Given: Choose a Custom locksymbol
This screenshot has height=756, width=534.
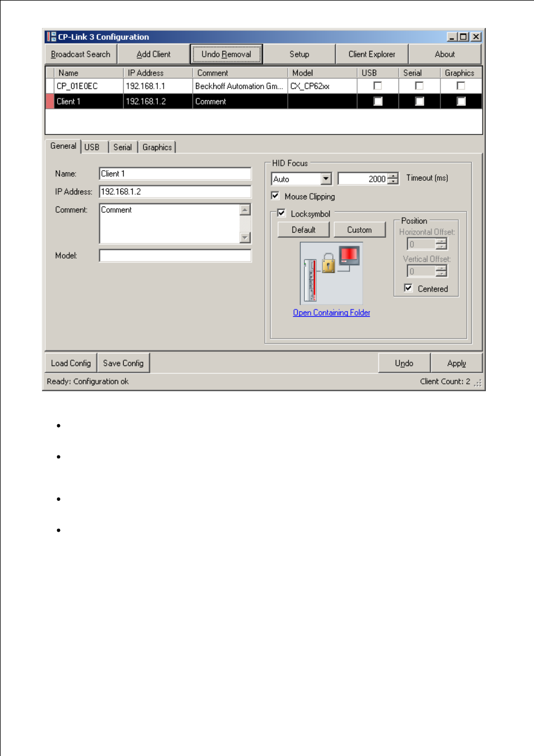Looking at the screenshot, I should 359,230.
